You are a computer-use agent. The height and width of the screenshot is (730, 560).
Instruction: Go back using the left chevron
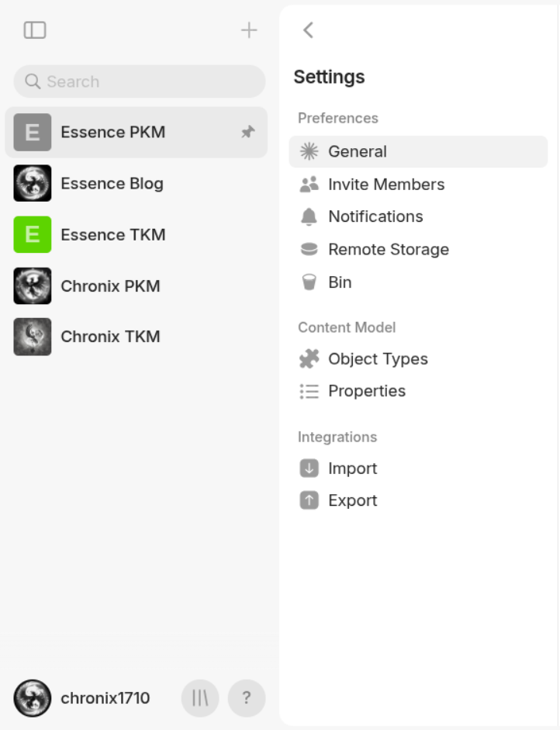(x=308, y=29)
